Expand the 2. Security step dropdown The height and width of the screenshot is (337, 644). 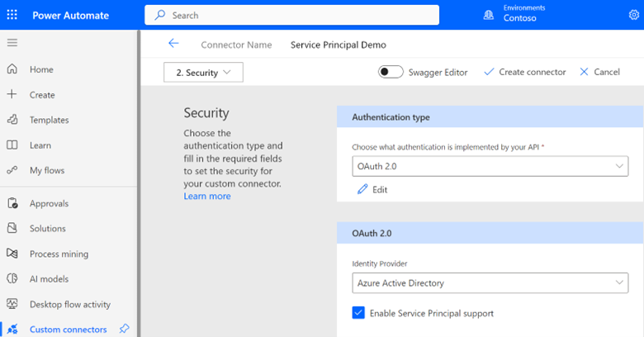click(x=203, y=73)
